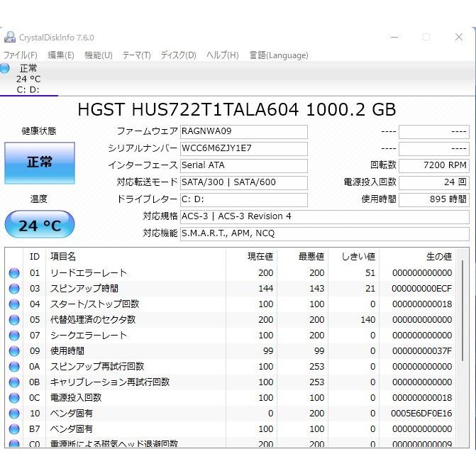This screenshot has width=476, height=476.
Task: Click raw value 0000000037F
Action: [x=421, y=351]
